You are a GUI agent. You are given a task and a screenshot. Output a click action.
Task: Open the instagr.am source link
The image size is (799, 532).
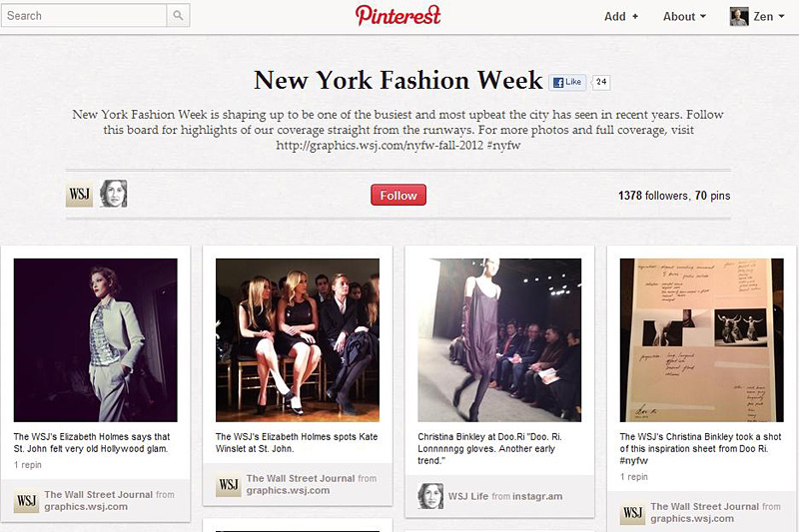pyautogui.click(x=537, y=496)
